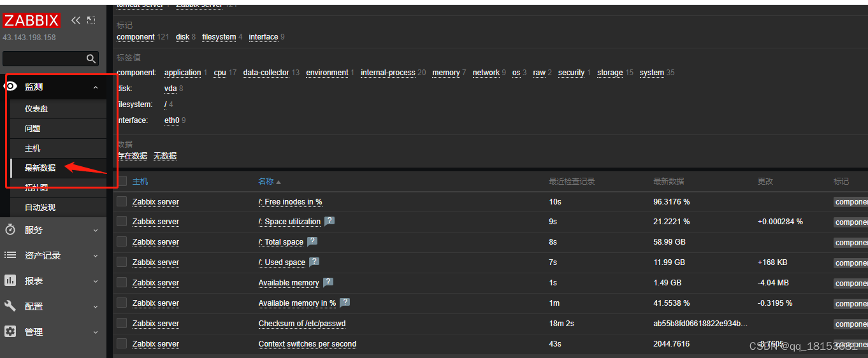Check the Free inodes in % row
This screenshot has height=358, width=868.
click(x=122, y=201)
